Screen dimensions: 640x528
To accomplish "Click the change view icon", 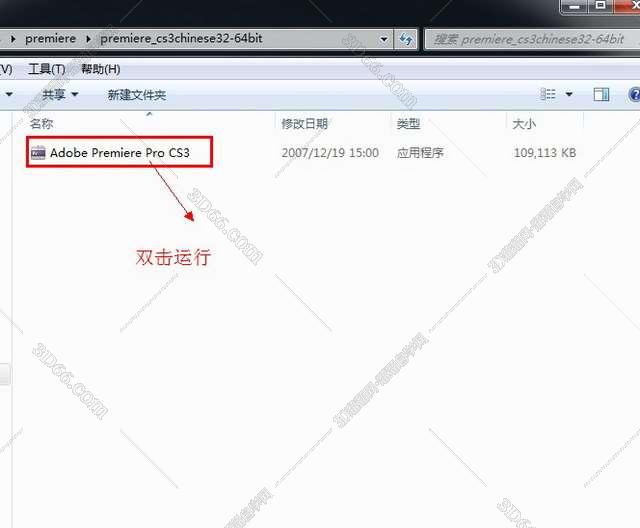I will pyautogui.click(x=548, y=95).
